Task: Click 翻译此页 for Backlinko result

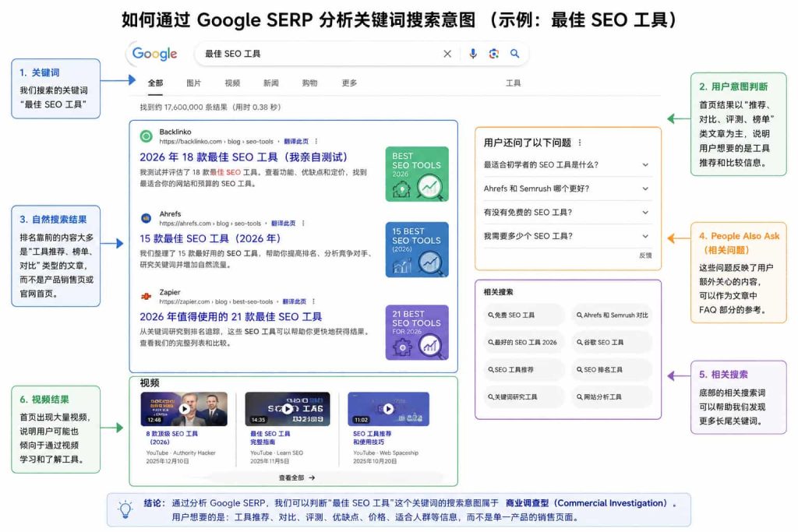Action: [x=296, y=142]
